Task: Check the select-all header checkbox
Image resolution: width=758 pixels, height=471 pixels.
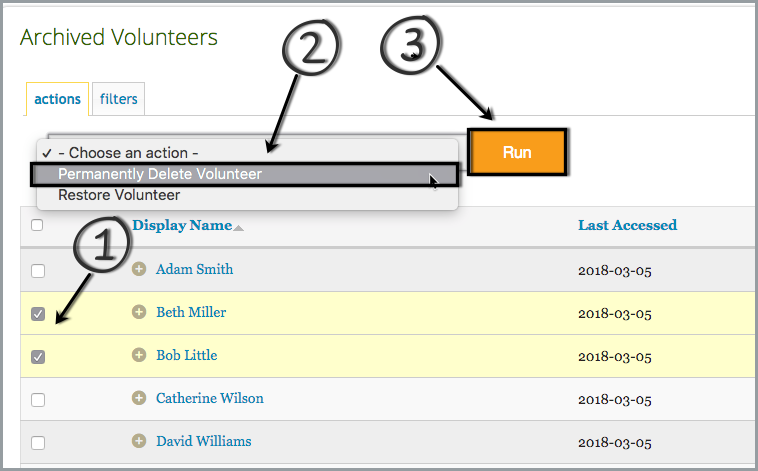Action: 37,225
